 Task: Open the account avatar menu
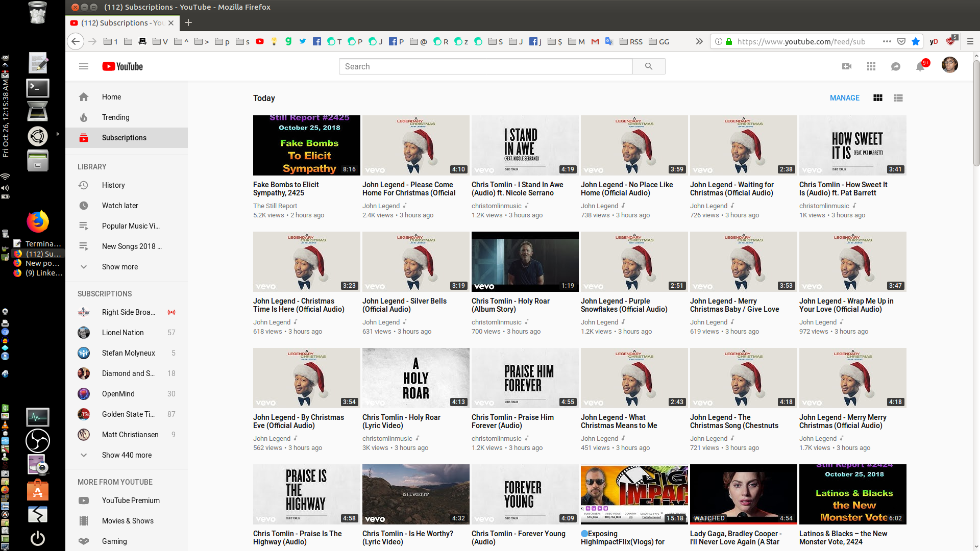tap(950, 65)
